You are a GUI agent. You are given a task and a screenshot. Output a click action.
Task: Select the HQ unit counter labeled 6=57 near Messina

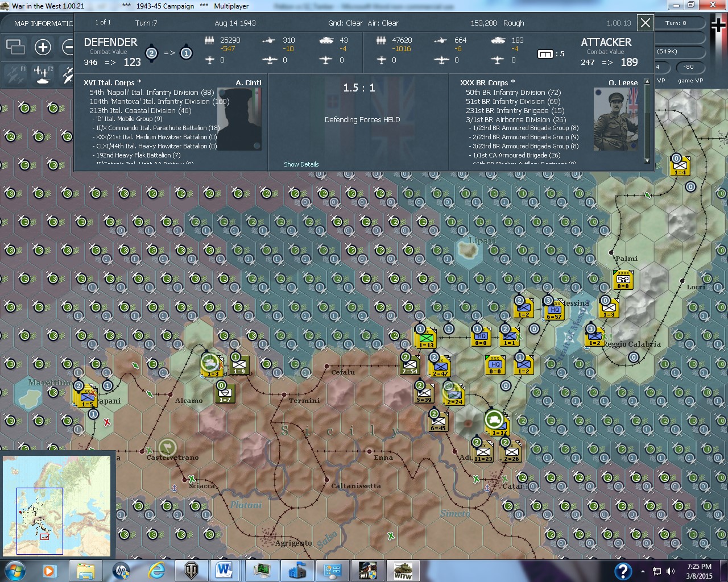click(554, 310)
